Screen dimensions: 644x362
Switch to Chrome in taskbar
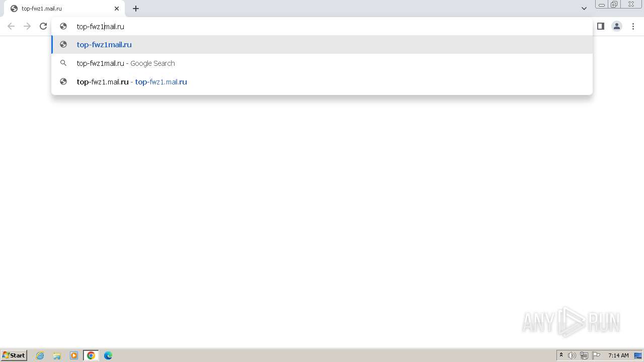[x=91, y=355]
